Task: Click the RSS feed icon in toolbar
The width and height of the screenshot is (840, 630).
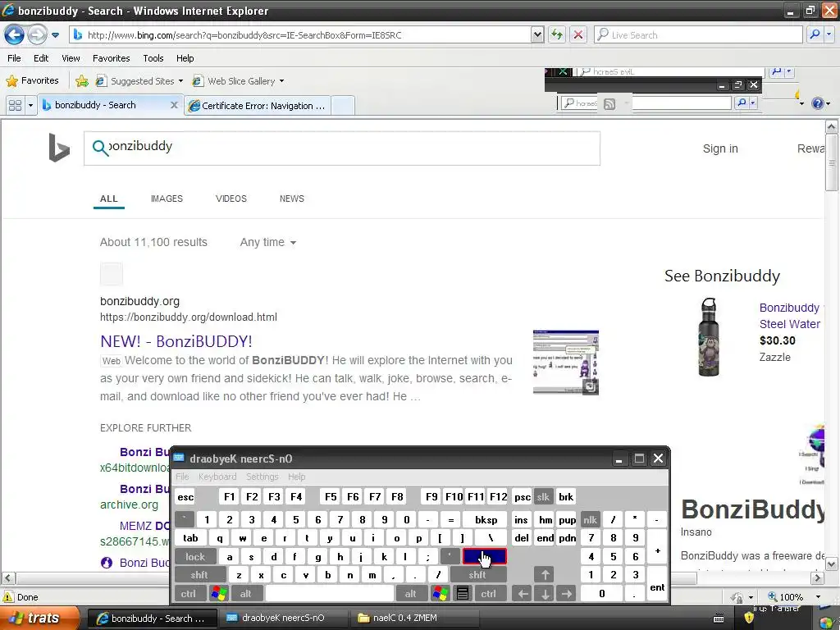Action: click(609, 104)
